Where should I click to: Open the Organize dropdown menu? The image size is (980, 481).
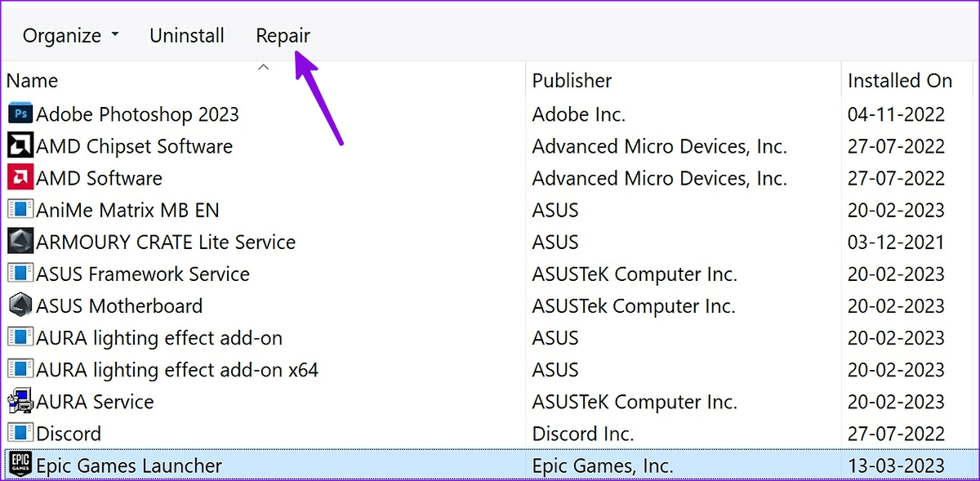pos(70,36)
